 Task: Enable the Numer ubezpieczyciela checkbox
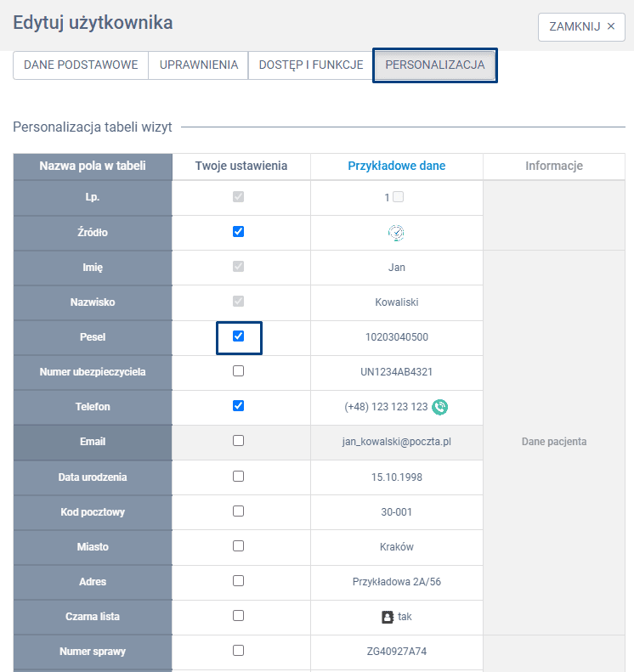point(238,371)
